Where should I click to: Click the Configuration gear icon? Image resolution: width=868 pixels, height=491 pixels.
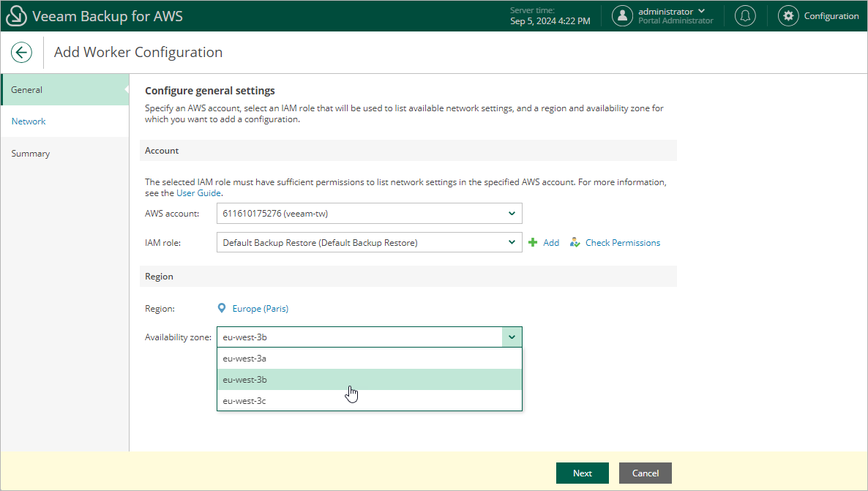(x=787, y=16)
